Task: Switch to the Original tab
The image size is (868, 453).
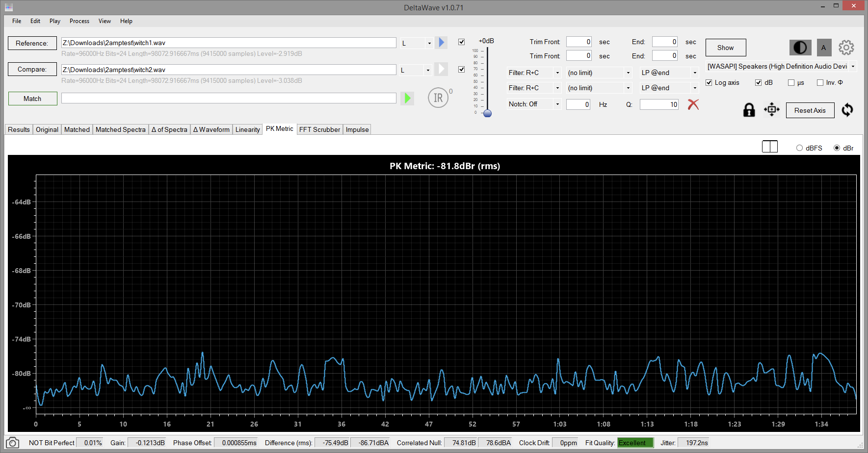Action: click(x=47, y=129)
